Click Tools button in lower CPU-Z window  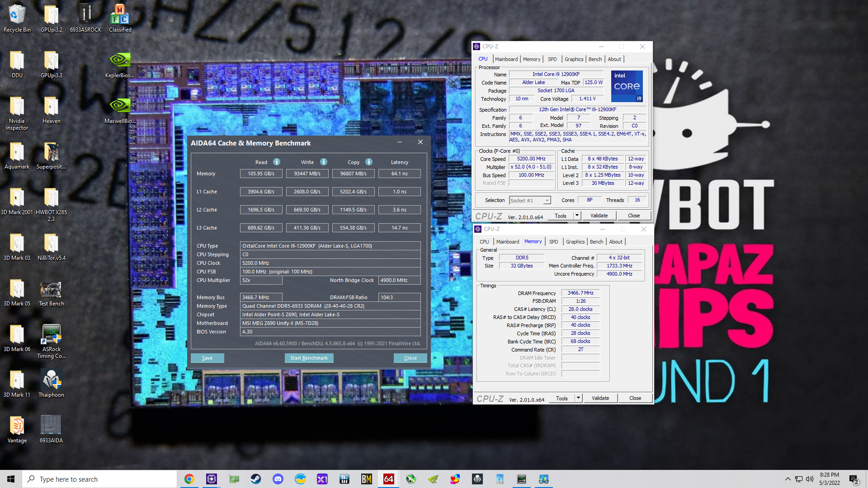[x=562, y=398]
